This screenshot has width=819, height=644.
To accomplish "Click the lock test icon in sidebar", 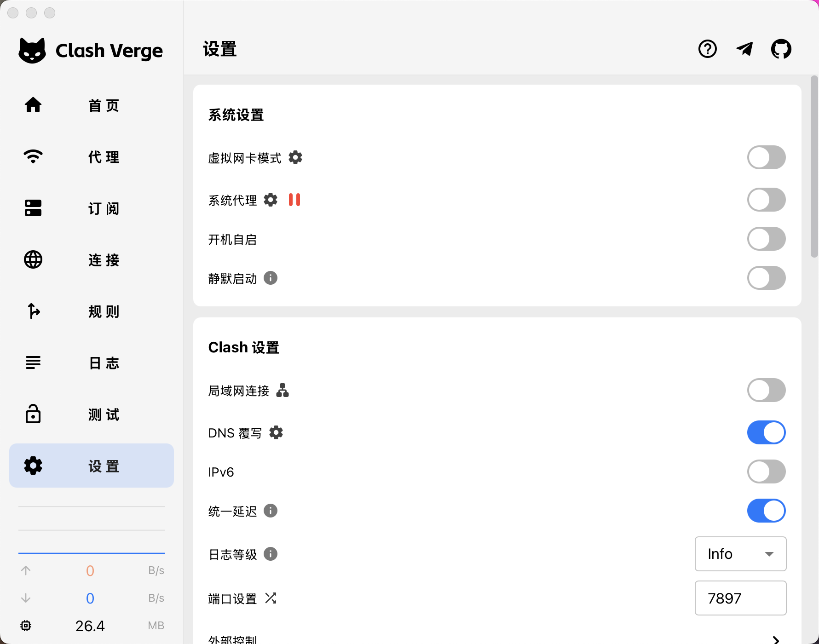I will [x=33, y=414].
